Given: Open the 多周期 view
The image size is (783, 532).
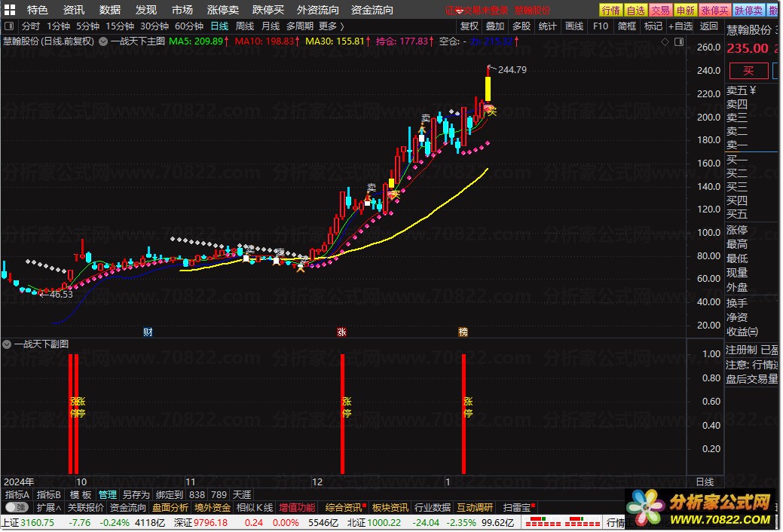Looking at the screenshot, I should [x=300, y=26].
